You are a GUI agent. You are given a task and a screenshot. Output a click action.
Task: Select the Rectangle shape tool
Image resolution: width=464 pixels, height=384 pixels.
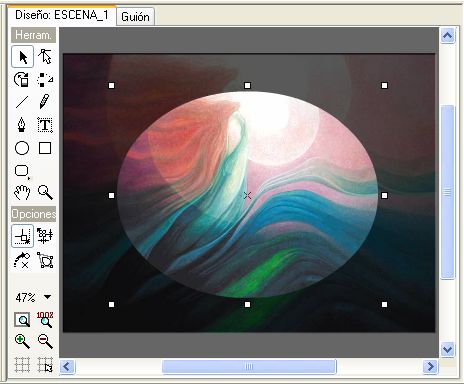[45, 148]
